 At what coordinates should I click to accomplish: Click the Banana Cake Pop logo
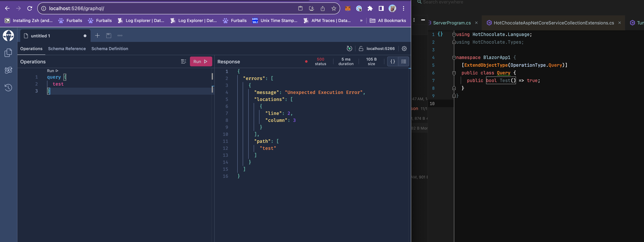8,35
